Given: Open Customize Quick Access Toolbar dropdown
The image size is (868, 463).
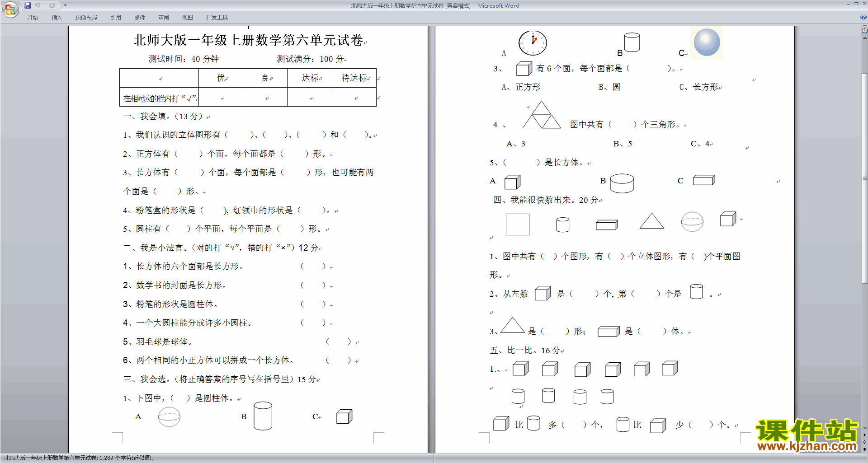Looking at the screenshot, I should [x=65, y=5].
